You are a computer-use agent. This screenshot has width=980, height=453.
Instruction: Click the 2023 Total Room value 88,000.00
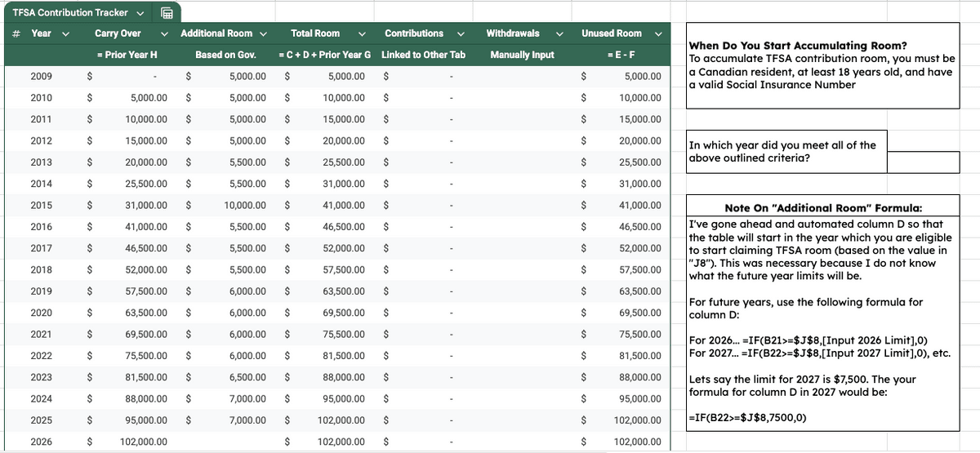pos(342,377)
